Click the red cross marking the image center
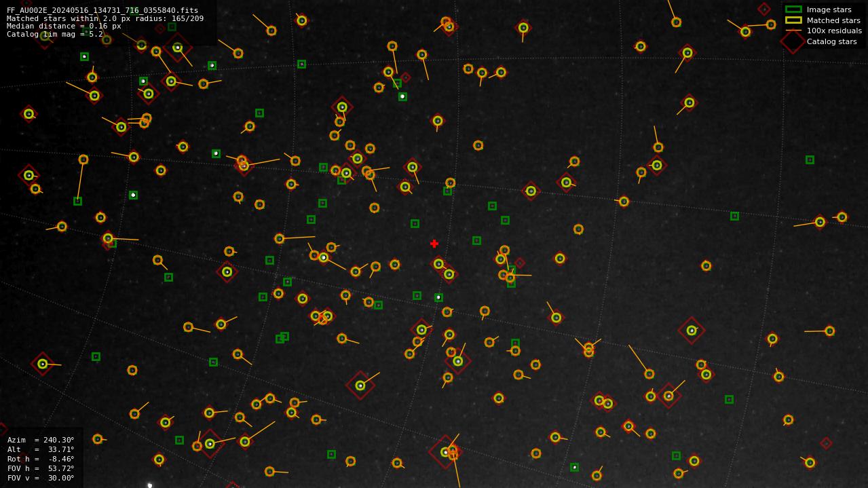This screenshot has height=488, width=868. pos(434,244)
